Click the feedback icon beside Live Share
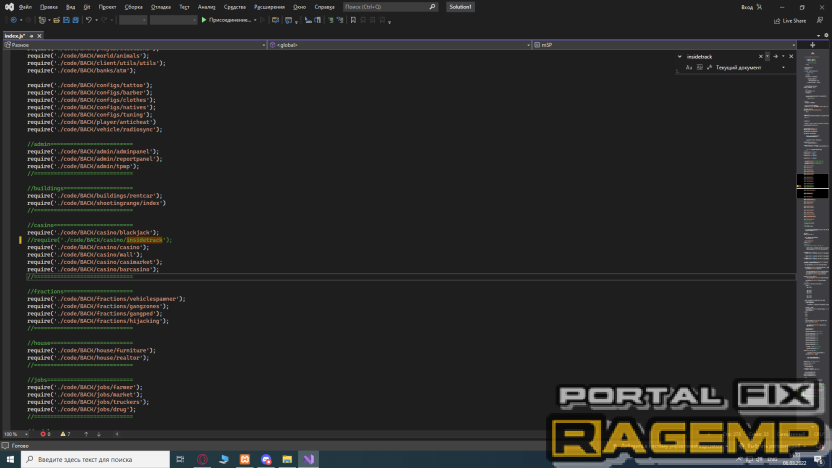Viewport: 832px width, 468px height. coord(820,20)
